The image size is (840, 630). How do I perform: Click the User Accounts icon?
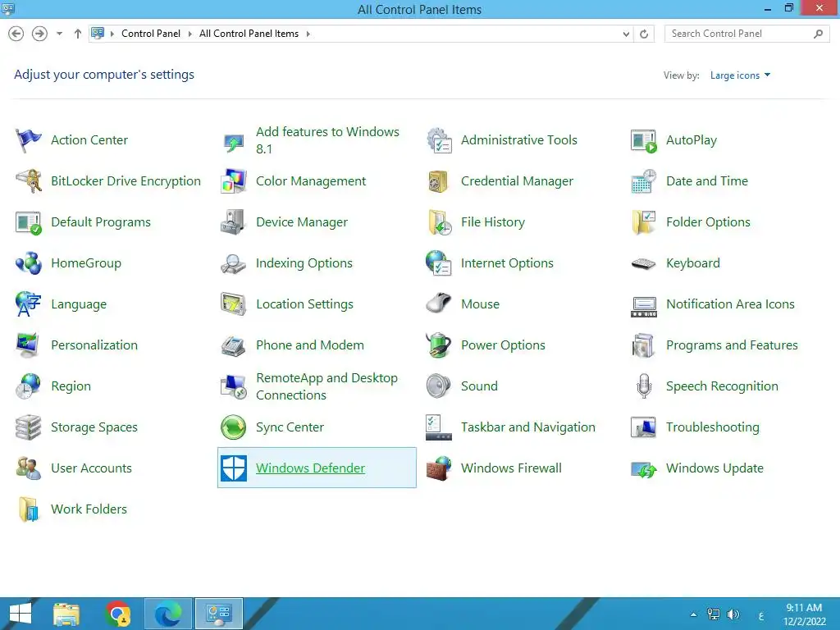click(29, 468)
